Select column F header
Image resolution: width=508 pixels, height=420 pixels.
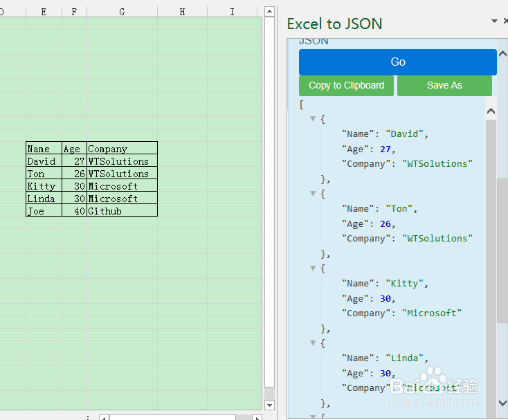[74, 12]
